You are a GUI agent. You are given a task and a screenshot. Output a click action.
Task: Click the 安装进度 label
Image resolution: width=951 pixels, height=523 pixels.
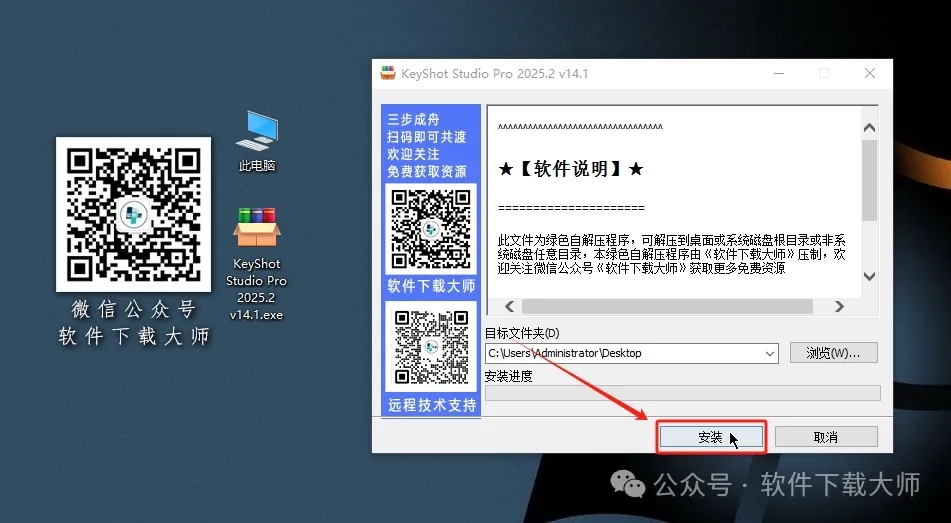click(509, 376)
